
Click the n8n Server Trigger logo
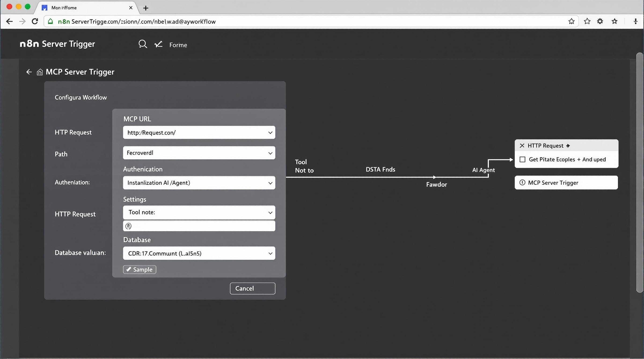pos(57,44)
